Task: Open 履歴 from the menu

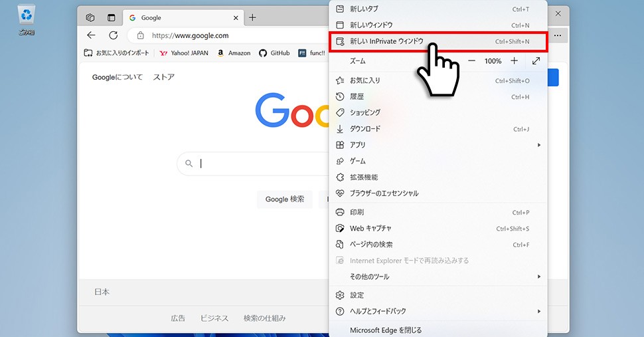Action: (x=438, y=96)
